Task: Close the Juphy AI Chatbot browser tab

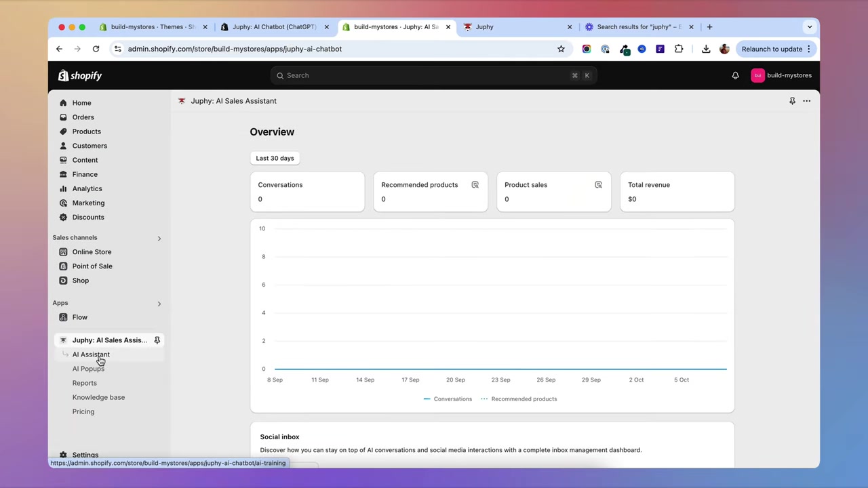Action: 326,27
